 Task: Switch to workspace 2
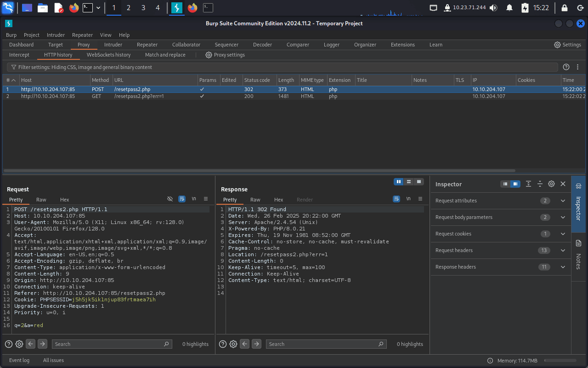128,8
